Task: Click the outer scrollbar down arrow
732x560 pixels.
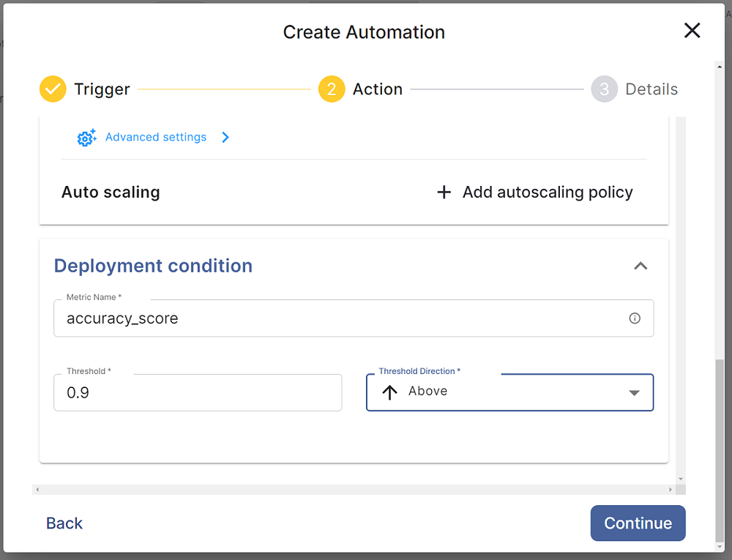Action: [x=720, y=547]
